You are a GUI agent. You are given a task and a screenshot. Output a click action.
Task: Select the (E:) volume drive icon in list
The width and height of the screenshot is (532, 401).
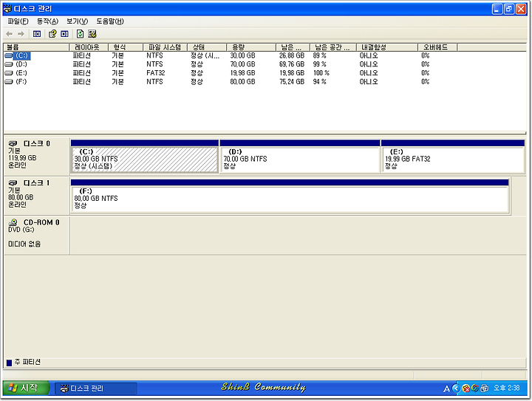(9, 73)
